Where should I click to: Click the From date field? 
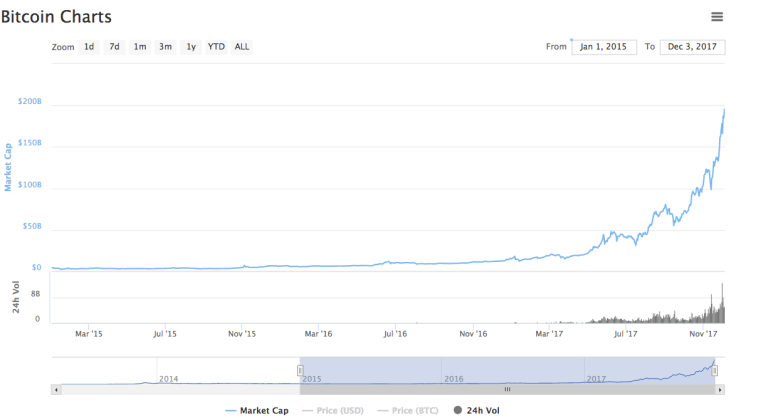pyautogui.click(x=604, y=47)
